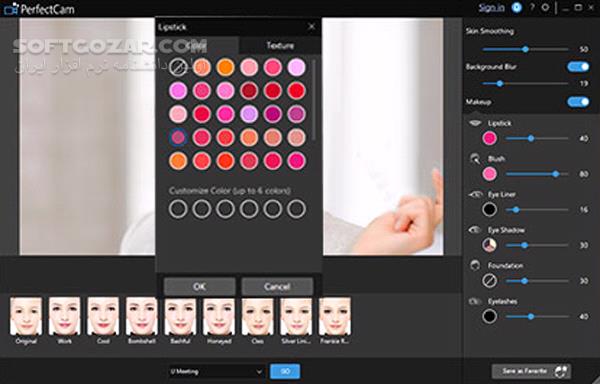Open help question mark icon
This screenshot has width=600, height=384.
click(x=532, y=7)
